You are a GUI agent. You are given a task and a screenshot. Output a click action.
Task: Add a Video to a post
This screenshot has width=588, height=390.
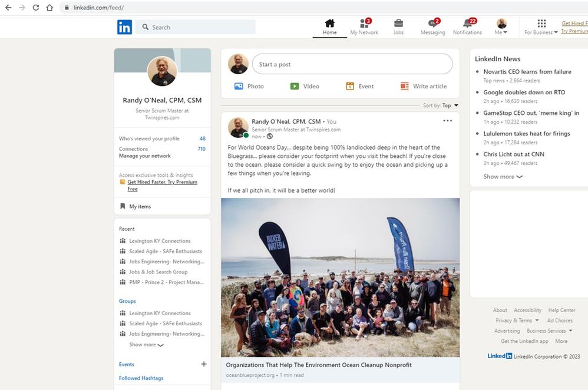pyautogui.click(x=305, y=86)
